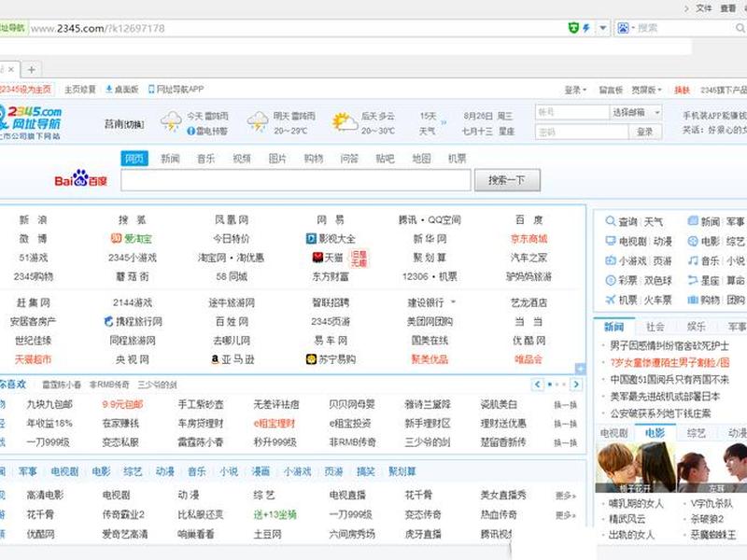Click the 天猫 icon link

click(328, 258)
